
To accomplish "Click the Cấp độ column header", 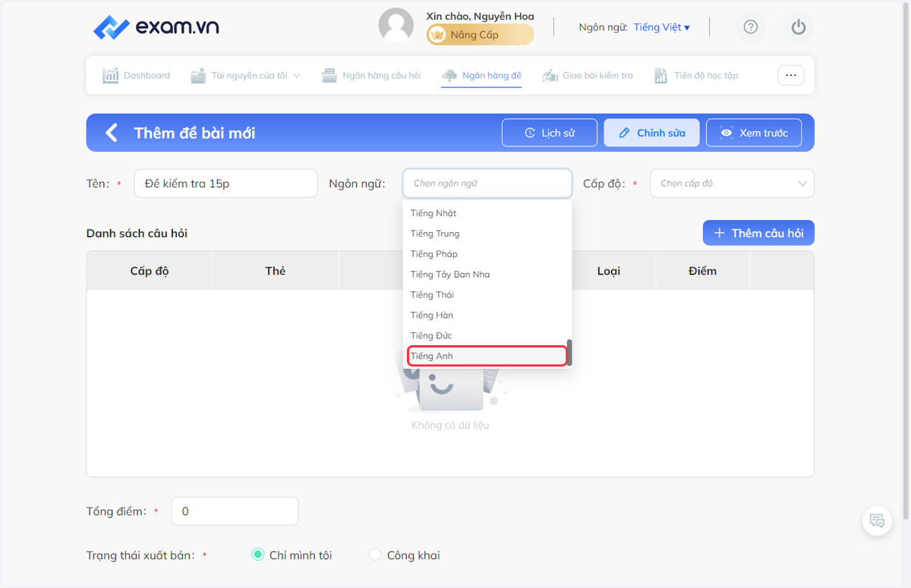I will coord(150,271).
